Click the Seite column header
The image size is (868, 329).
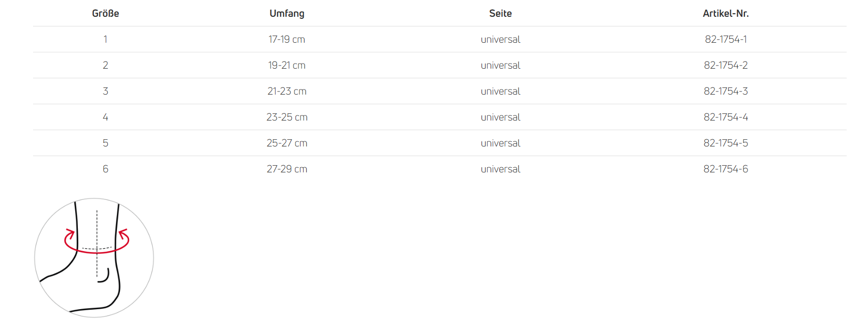tap(500, 14)
